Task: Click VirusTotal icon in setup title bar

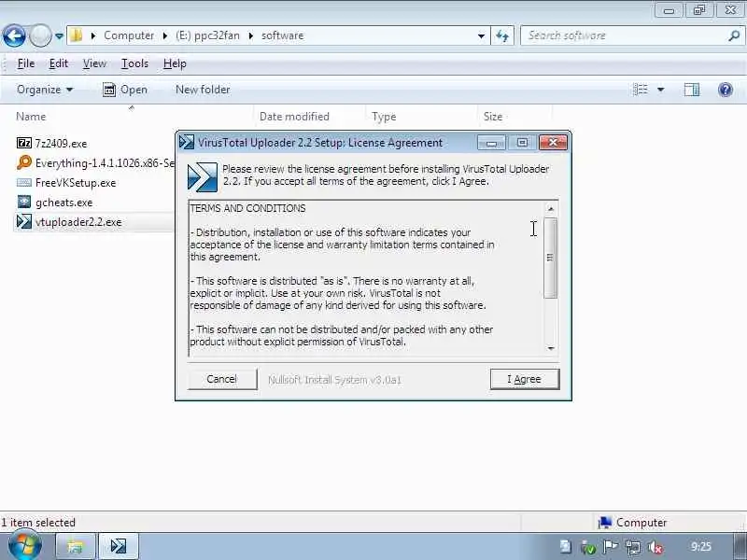Action: point(187,143)
